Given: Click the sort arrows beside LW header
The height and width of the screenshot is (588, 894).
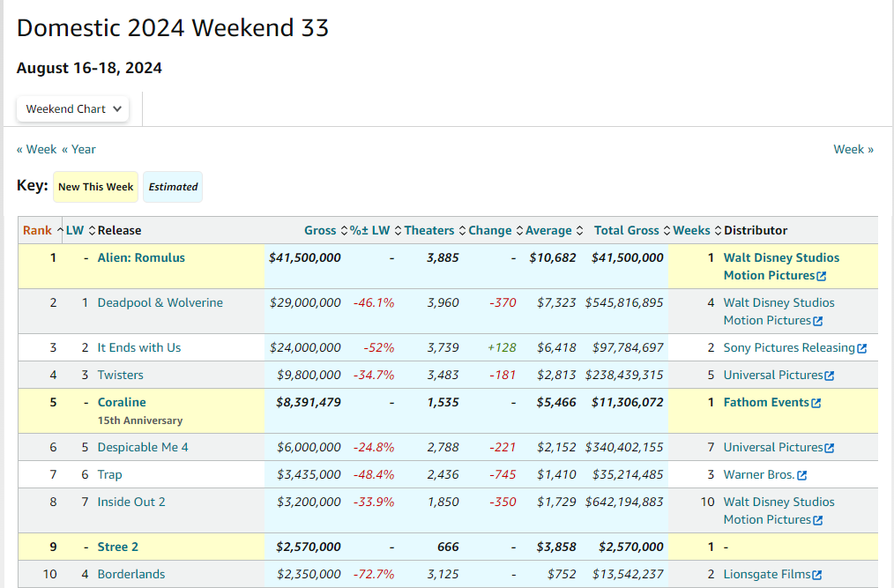Looking at the screenshot, I should tap(92, 230).
